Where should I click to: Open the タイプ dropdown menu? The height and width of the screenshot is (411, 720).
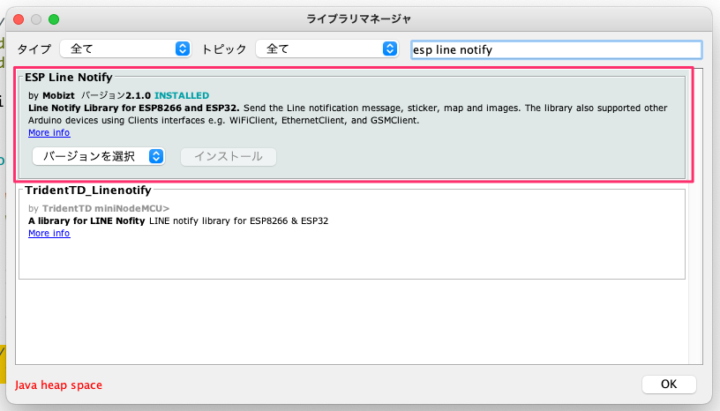point(125,48)
